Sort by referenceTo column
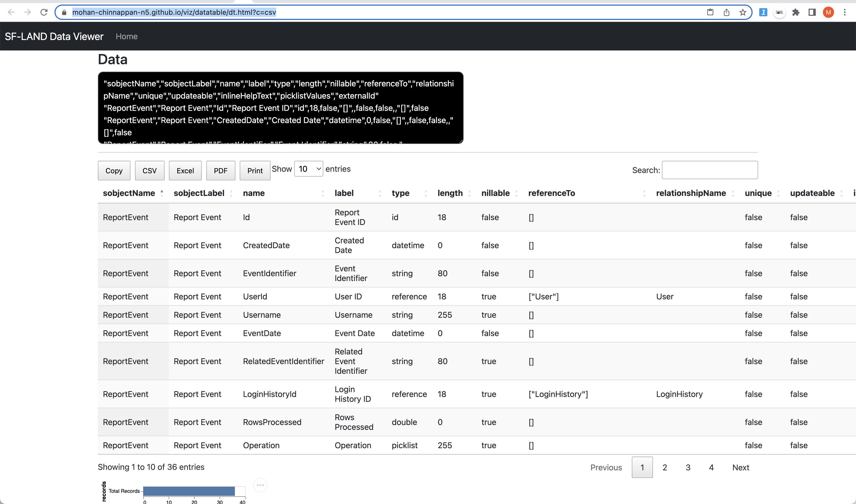856x504 pixels. coord(587,193)
